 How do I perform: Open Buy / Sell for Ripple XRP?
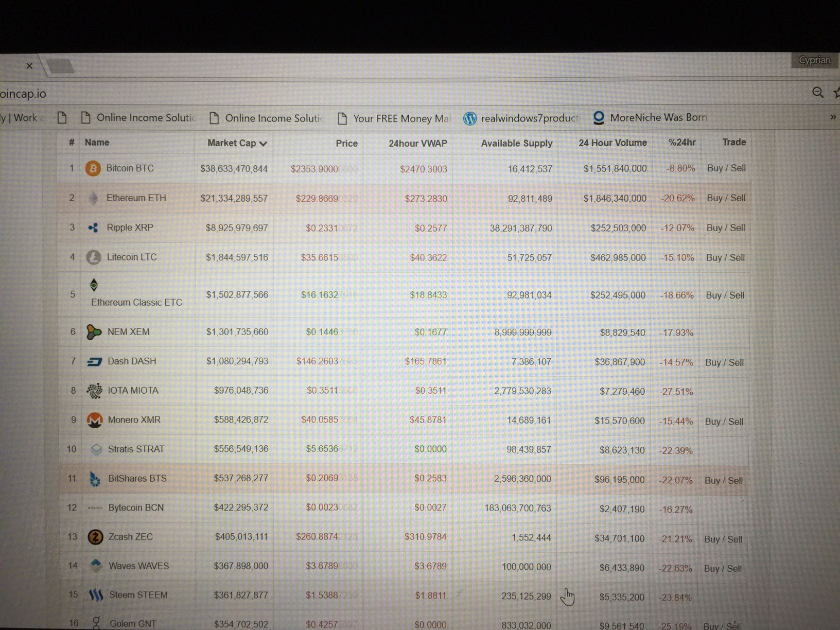pyautogui.click(x=726, y=228)
